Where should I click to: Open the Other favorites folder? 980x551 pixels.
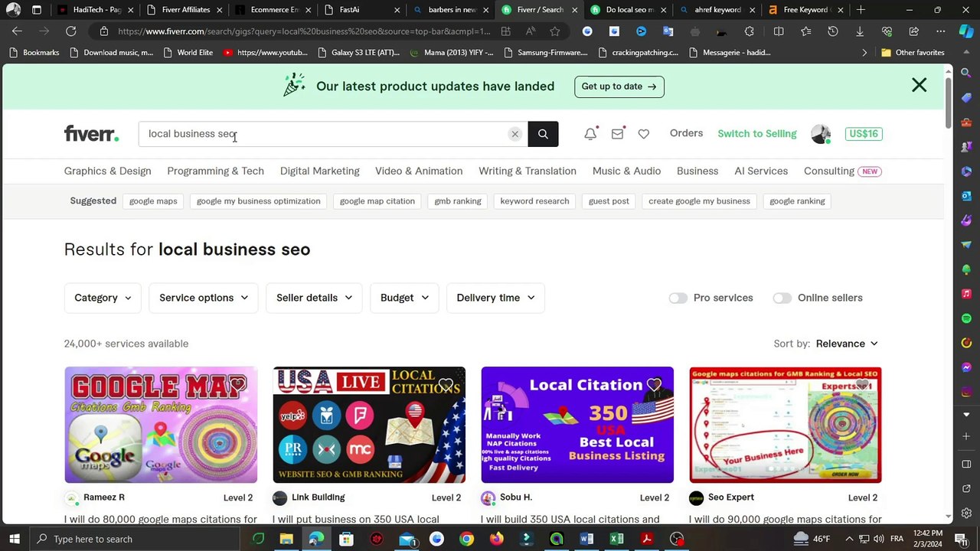pyautogui.click(x=913, y=53)
